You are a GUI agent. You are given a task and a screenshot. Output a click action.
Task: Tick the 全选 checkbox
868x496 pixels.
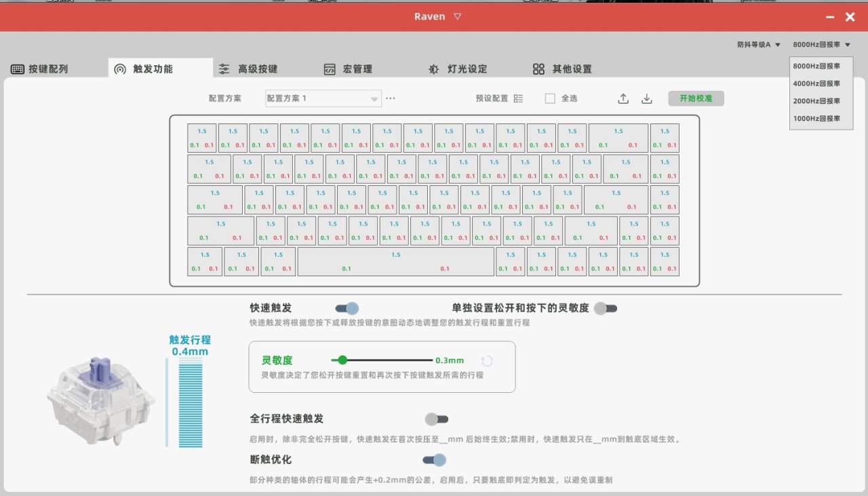pos(550,98)
